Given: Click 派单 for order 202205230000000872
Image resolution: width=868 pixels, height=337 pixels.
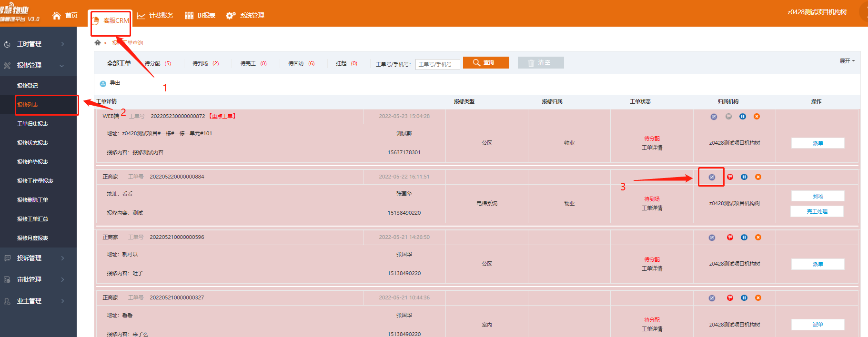Looking at the screenshot, I should 818,143.
